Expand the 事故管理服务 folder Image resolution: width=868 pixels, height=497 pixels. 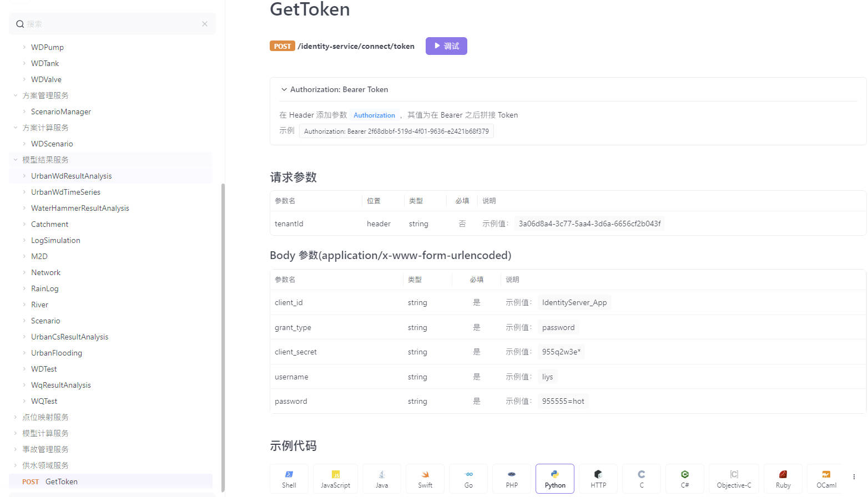pyautogui.click(x=16, y=449)
